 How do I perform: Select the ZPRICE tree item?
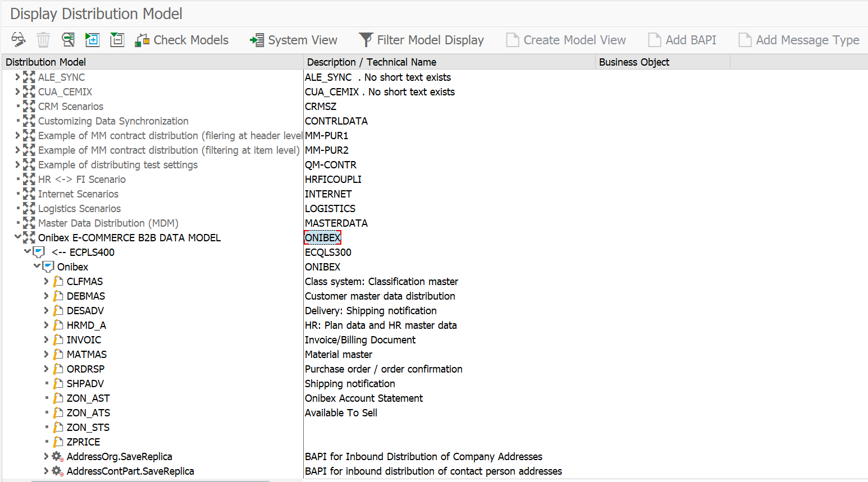83,442
